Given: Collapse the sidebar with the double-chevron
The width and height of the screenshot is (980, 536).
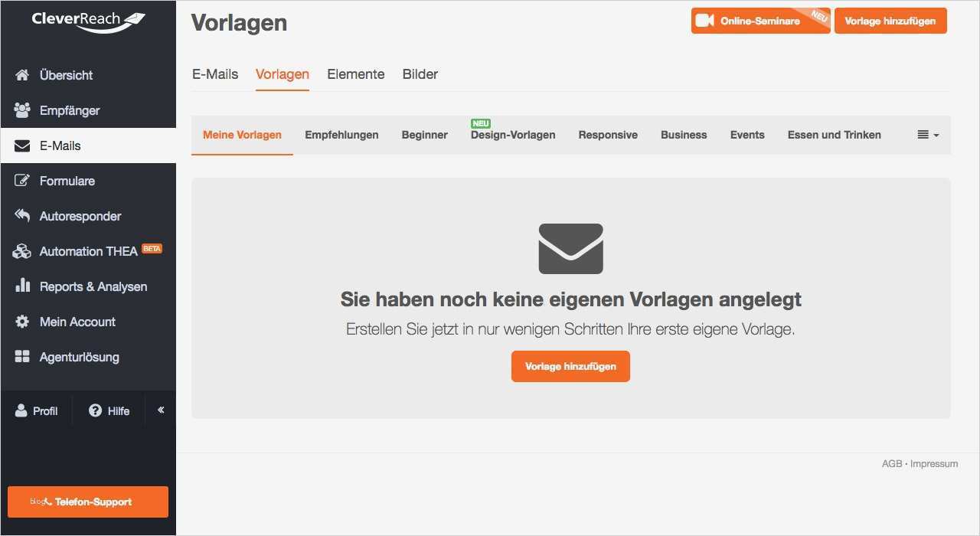Looking at the screenshot, I should 160,410.
